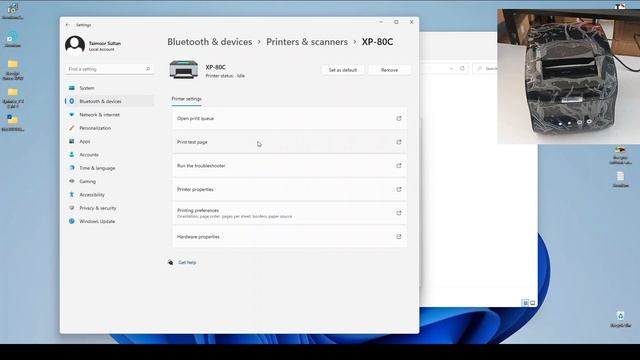Expand address dropdown in background Explorer window
This screenshot has width=640, height=360.
451,68
